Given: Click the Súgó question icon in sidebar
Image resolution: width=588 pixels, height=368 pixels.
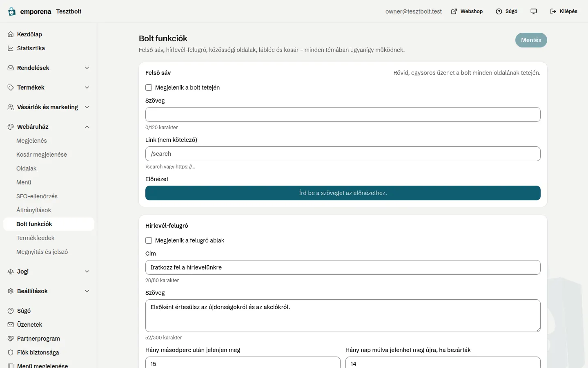Looking at the screenshot, I should click(11, 311).
